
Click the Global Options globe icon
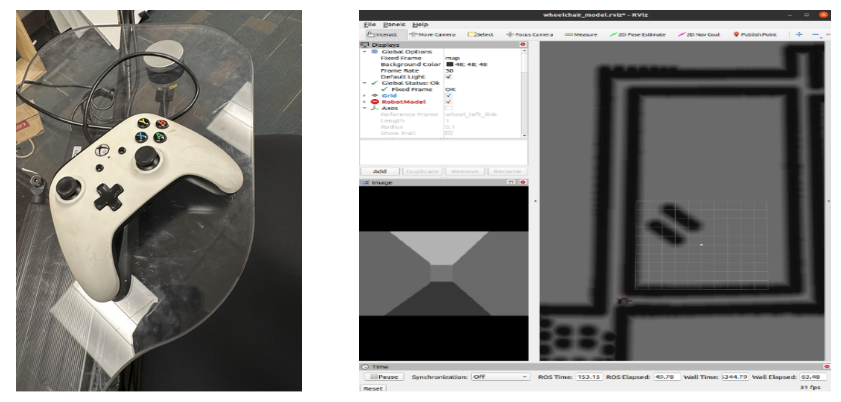[x=374, y=51]
